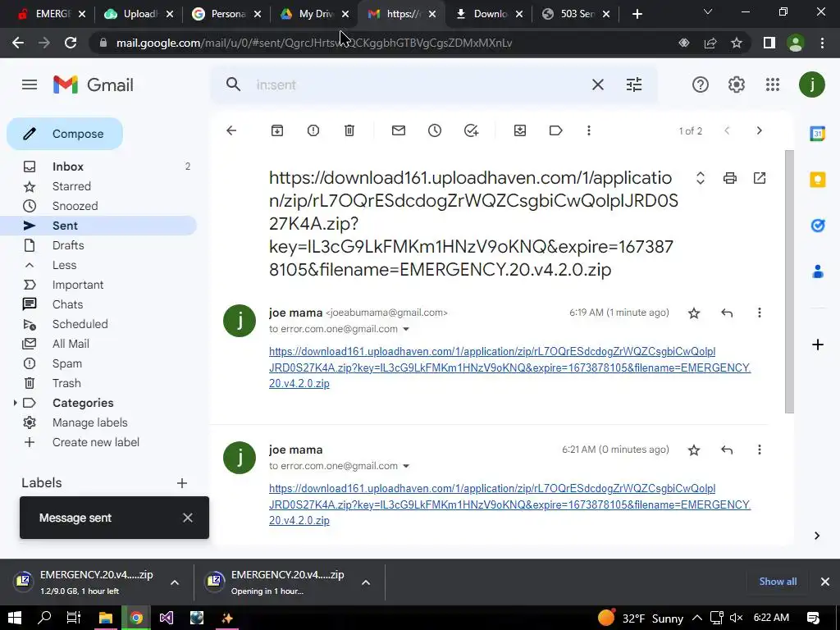The width and height of the screenshot is (840, 630).
Task: Clear the search with X icon
Action: point(598,84)
